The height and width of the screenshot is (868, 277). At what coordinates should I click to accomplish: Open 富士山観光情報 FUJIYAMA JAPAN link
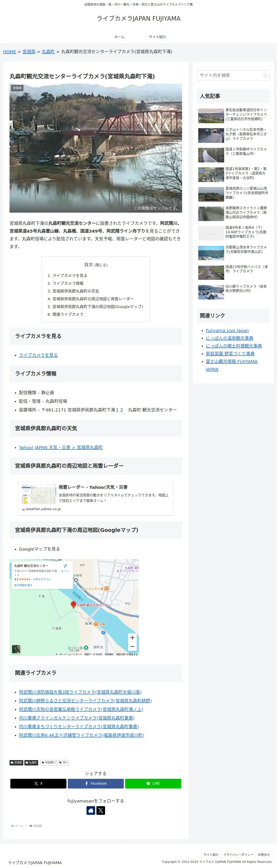click(231, 365)
